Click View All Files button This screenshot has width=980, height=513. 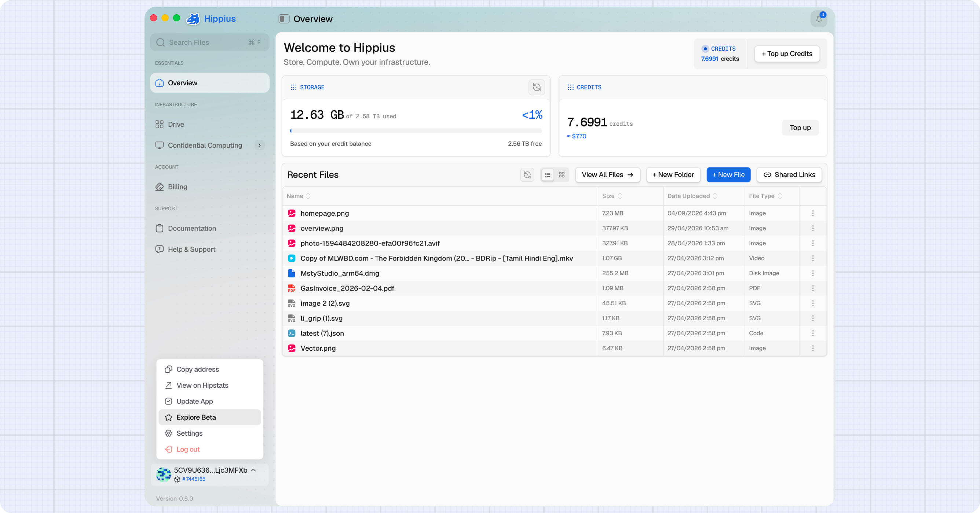click(608, 175)
